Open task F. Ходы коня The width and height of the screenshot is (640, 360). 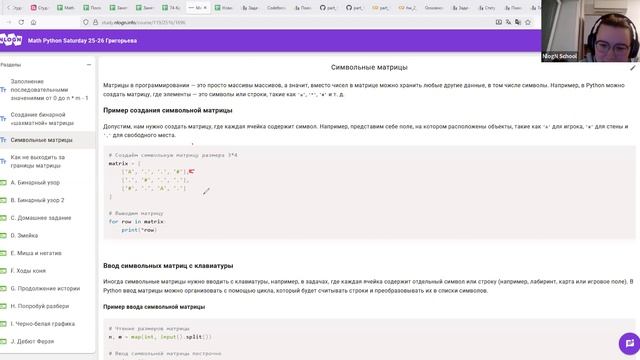[28, 271]
